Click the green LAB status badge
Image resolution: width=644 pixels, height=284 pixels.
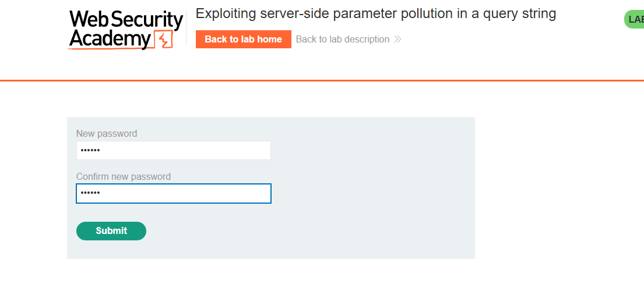tap(635, 19)
